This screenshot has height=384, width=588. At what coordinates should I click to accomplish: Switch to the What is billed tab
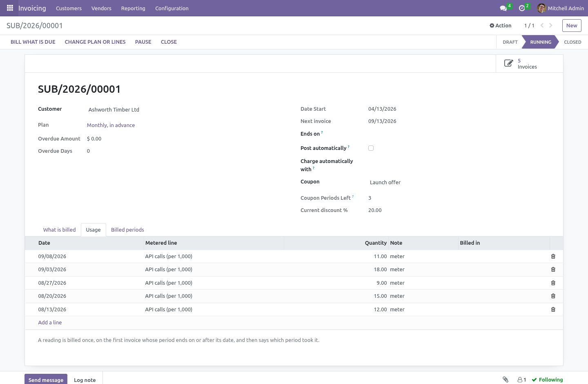pos(60,230)
